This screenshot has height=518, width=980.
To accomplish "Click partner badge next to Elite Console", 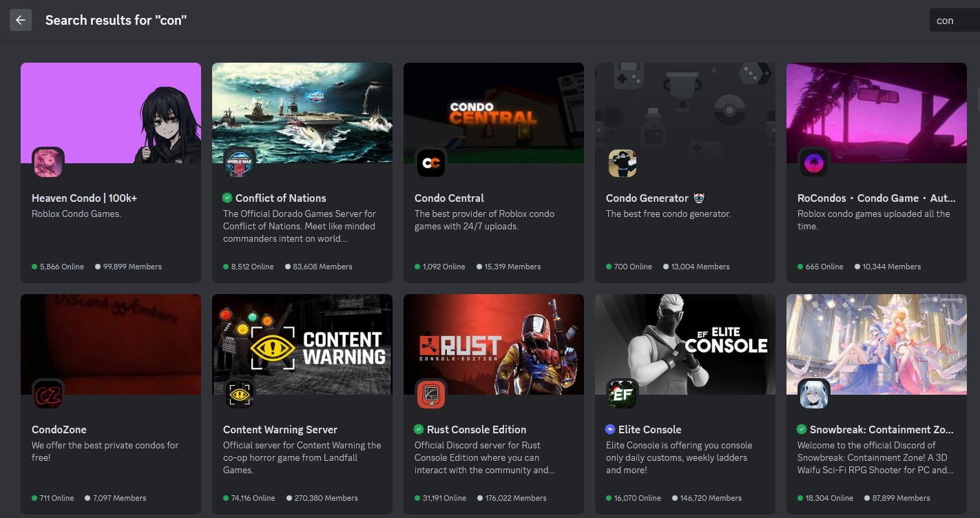I will point(610,429).
